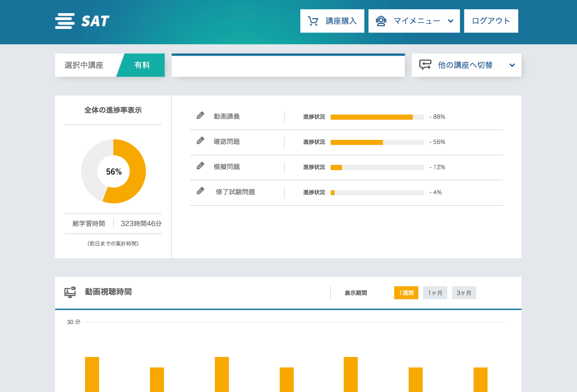Click the shopping cart icon
This screenshot has height=392, width=577.
pos(313,21)
